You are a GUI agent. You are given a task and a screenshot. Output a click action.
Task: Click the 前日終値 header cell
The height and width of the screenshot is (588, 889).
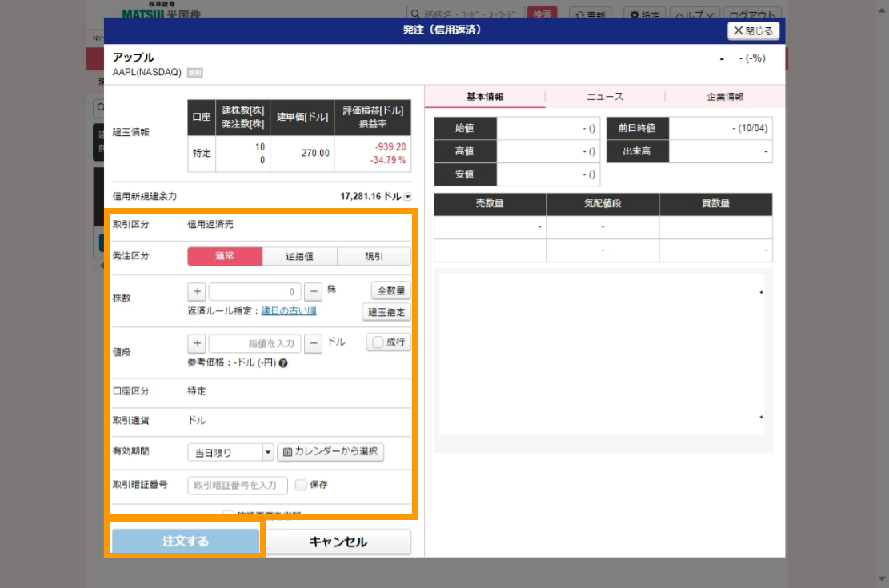click(637, 128)
